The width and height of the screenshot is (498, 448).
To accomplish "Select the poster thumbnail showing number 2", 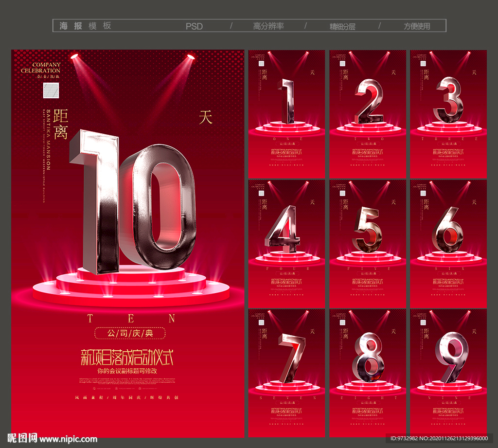I will point(368,114).
